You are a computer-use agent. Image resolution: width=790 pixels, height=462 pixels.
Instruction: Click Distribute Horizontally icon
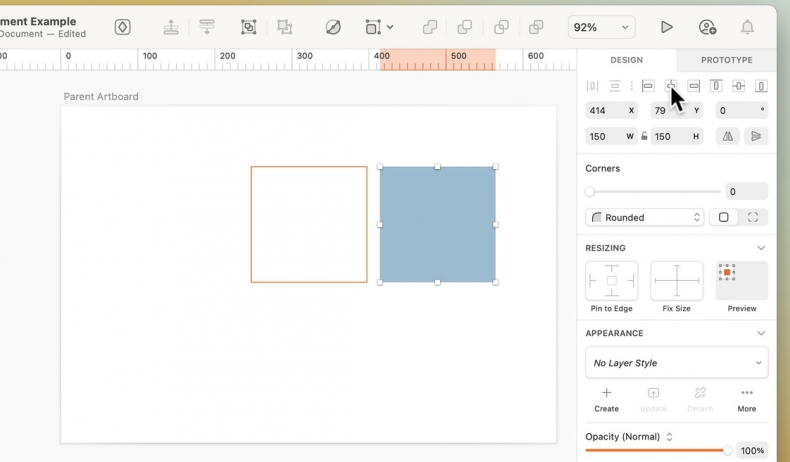pyautogui.click(x=592, y=86)
